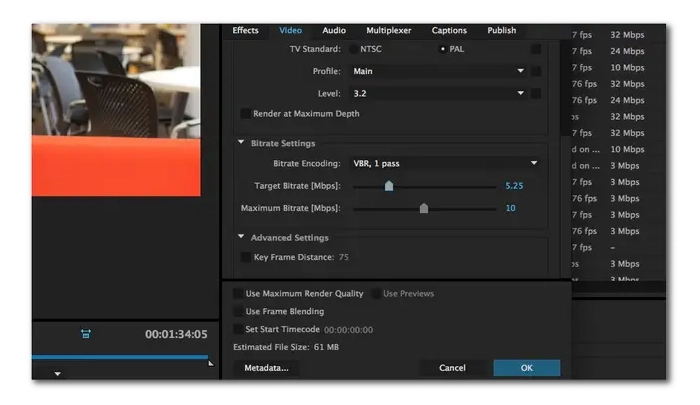This screenshot has width=700, height=405.
Task: Select the NTSC TV standard option
Action: click(x=356, y=49)
